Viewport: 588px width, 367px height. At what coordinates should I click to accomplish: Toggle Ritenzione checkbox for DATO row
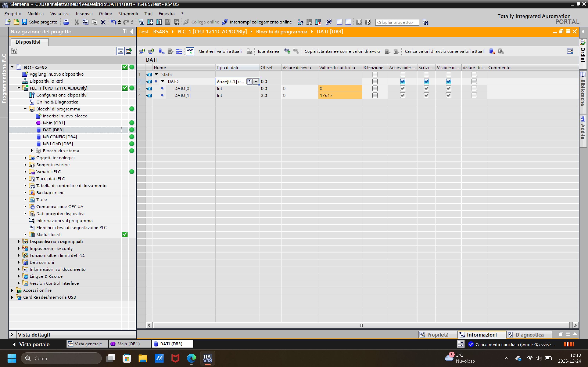tap(375, 81)
